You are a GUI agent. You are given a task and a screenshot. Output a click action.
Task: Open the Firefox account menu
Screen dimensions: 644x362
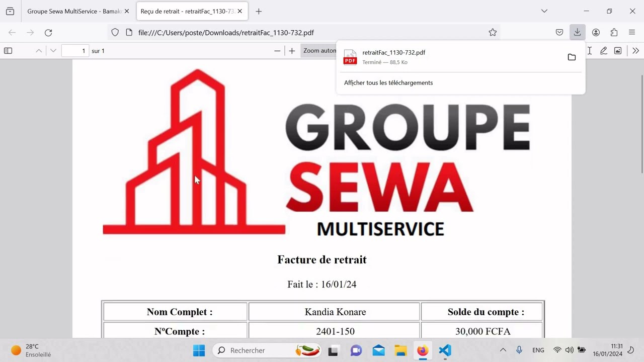596,32
